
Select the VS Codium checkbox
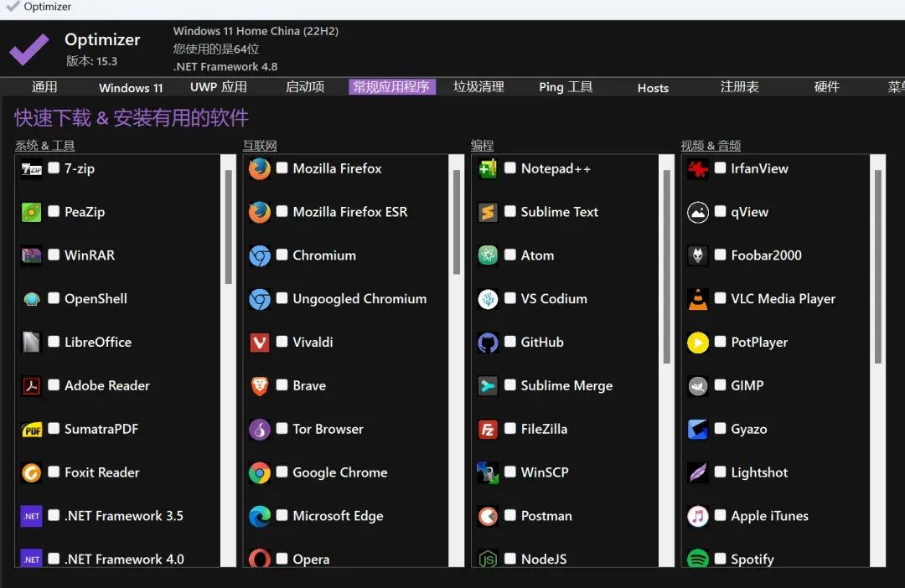click(x=510, y=298)
